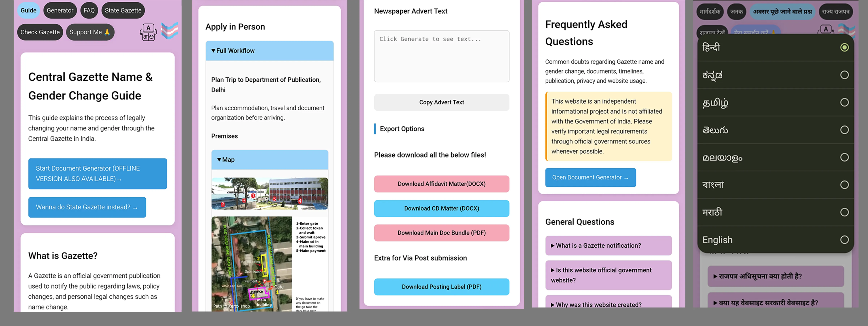868x326 pixels.
Task: Switch to the जनक tab
Action: click(737, 12)
